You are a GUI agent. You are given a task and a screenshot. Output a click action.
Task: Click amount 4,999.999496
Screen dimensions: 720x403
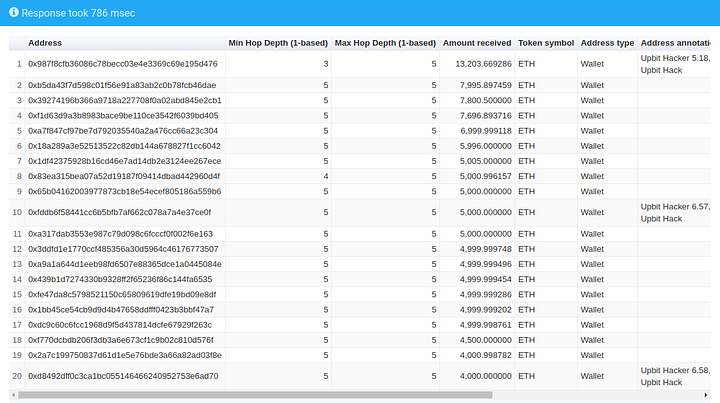tap(485, 264)
